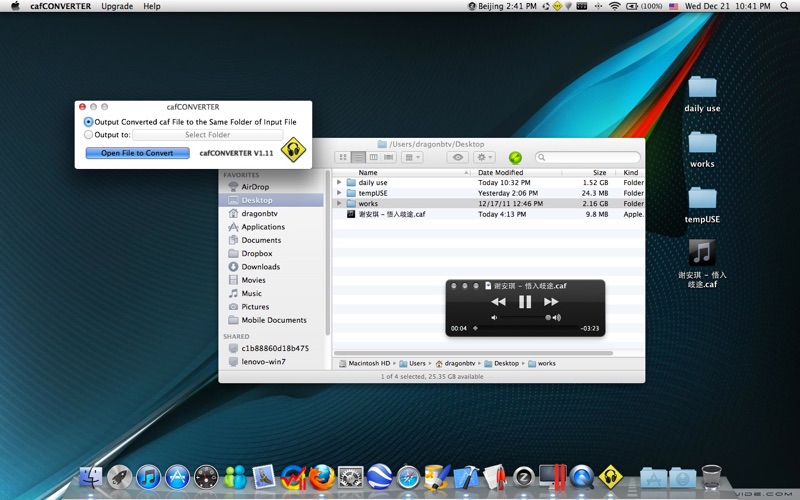Open Movies in Finder sidebar
The width and height of the screenshot is (800, 500).
click(x=253, y=280)
